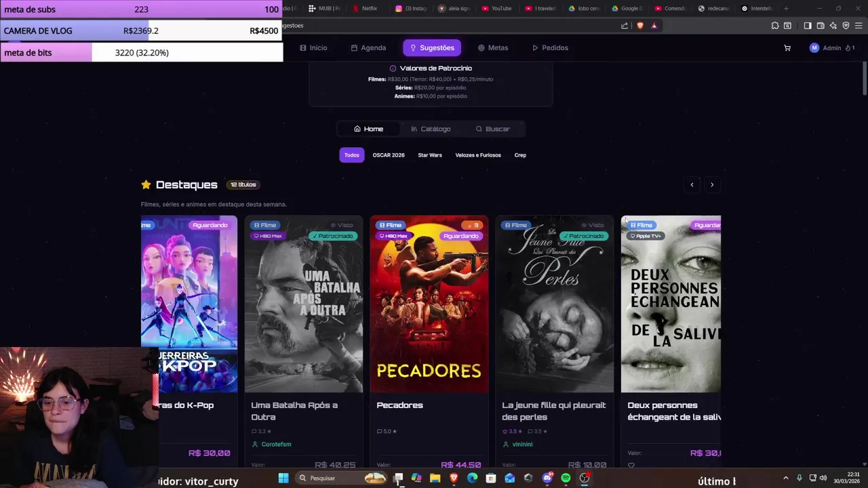The height and width of the screenshot is (488, 868).
Task: Click the share page icon in address bar
Action: (625, 26)
